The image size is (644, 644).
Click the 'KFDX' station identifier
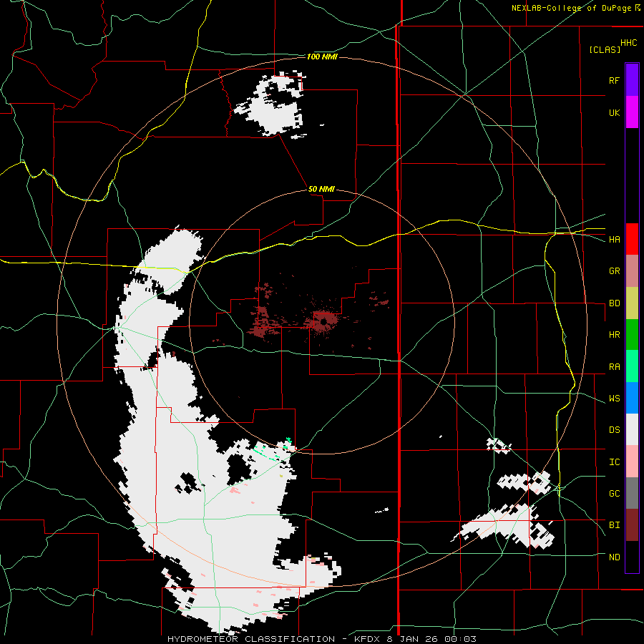coord(369,639)
